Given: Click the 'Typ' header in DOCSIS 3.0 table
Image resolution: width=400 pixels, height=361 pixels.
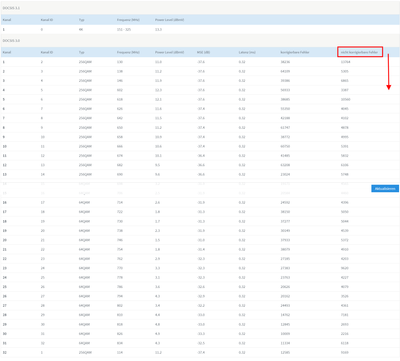Looking at the screenshot, I should (x=81, y=52).
